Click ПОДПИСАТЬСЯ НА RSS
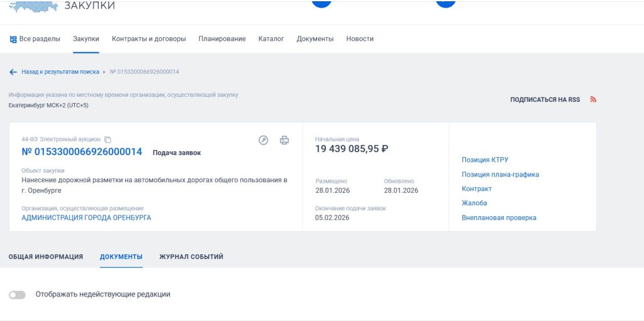 pos(545,100)
